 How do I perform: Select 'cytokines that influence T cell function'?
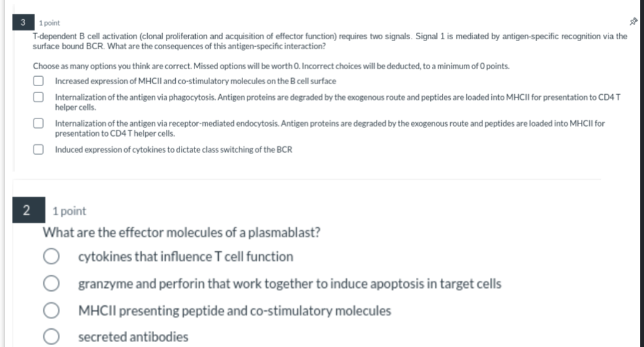[x=51, y=256]
